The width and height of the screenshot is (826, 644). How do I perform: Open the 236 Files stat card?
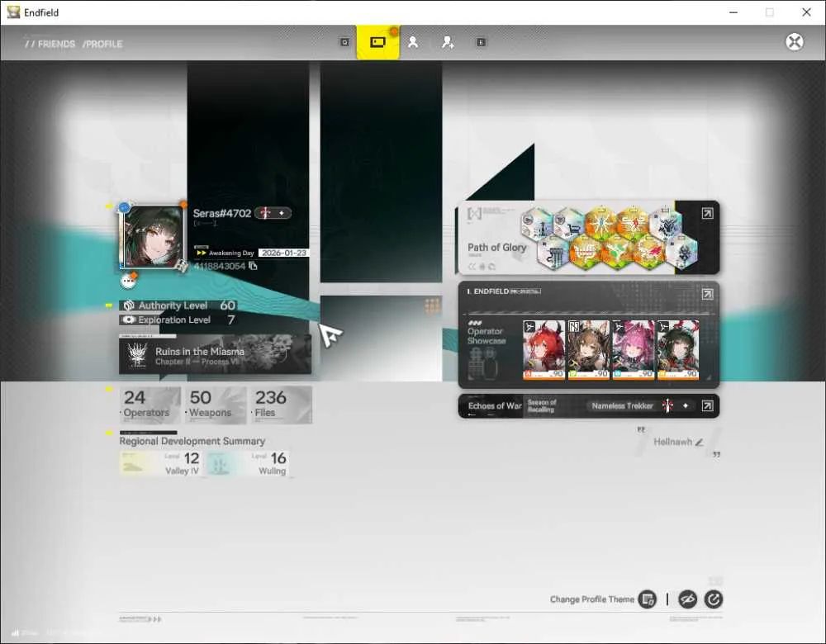click(282, 405)
